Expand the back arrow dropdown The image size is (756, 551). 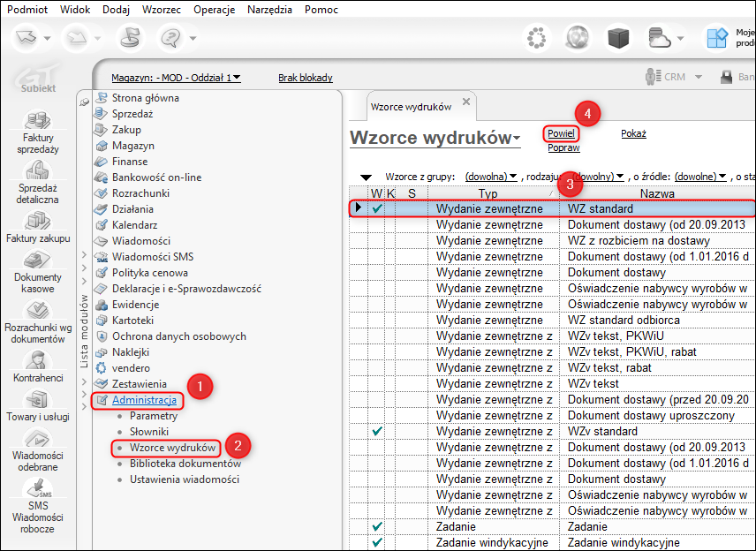pos(48,39)
